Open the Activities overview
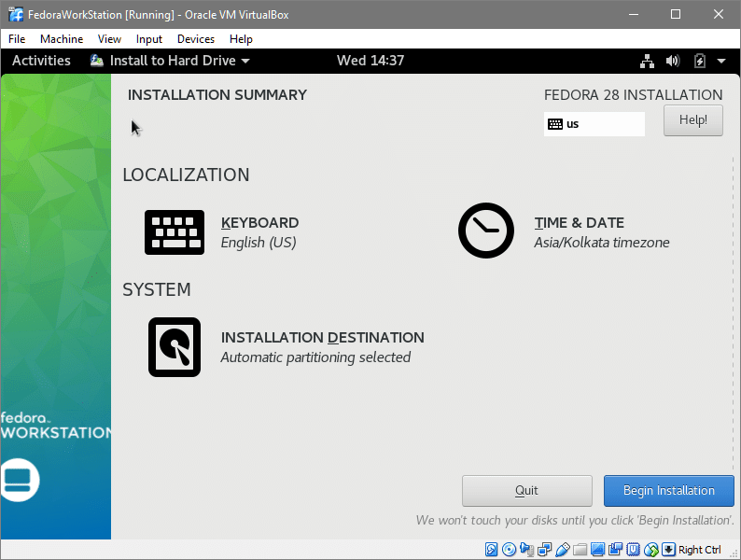Viewport: 741px width, 560px height. tap(41, 61)
